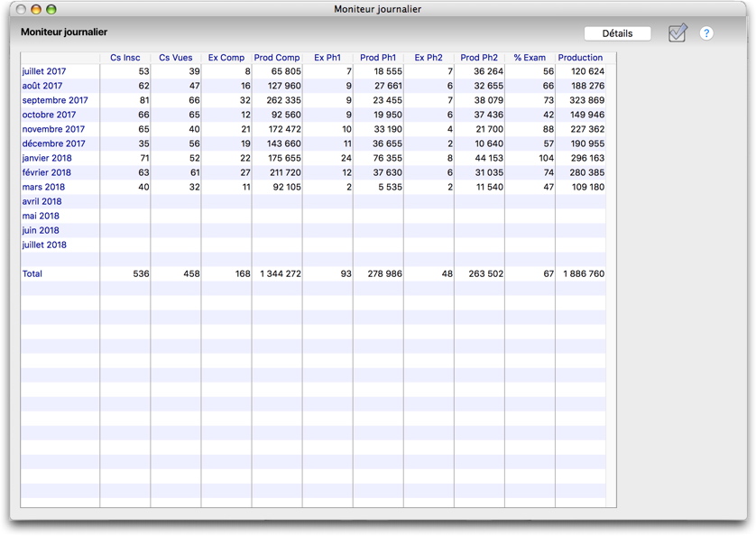Viewport: 756px width, 536px height.
Task: Click Prod Ph2 total 263 502
Action: click(x=486, y=274)
